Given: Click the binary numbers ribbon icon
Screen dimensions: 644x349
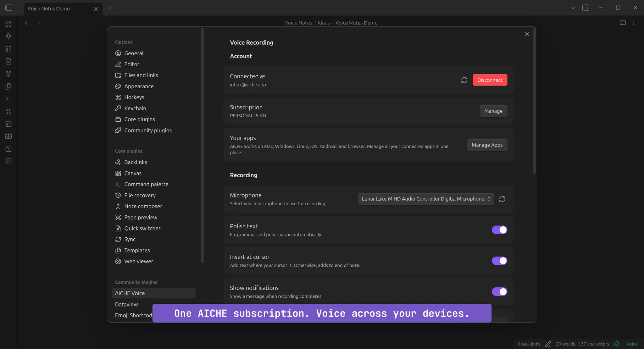Looking at the screenshot, I should click(x=8, y=111).
